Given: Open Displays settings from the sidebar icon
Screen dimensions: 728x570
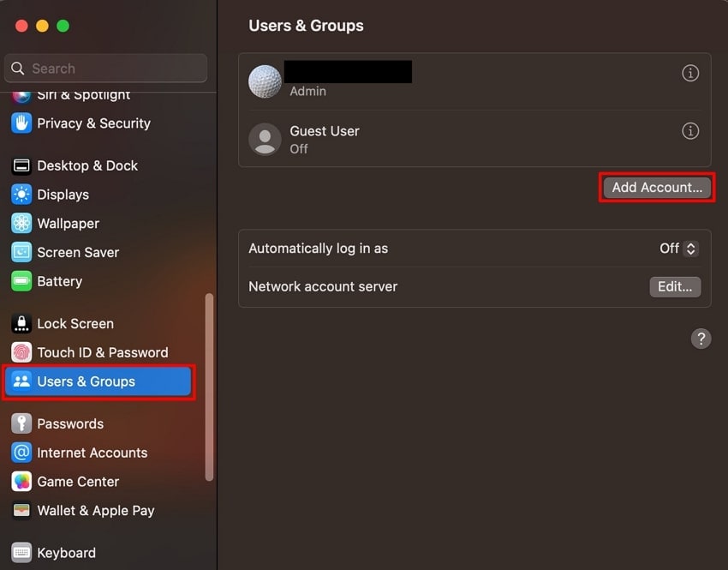Looking at the screenshot, I should [x=21, y=195].
